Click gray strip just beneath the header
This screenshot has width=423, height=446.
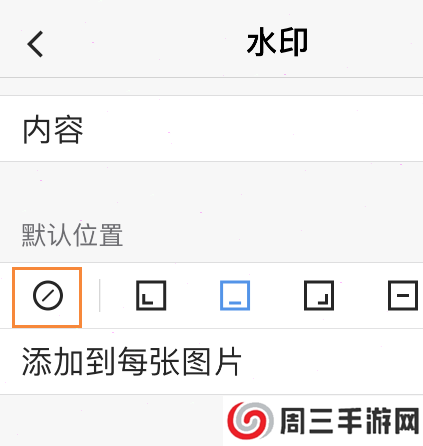tap(211, 87)
